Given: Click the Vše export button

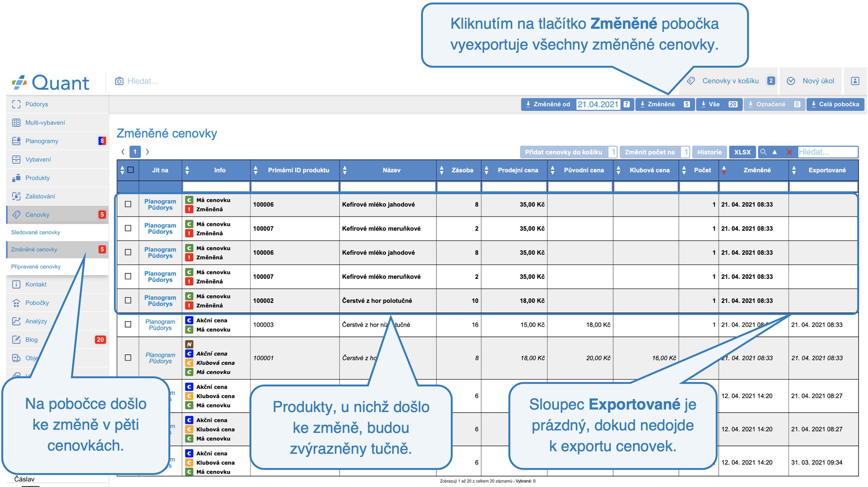Looking at the screenshot, I should [719, 104].
